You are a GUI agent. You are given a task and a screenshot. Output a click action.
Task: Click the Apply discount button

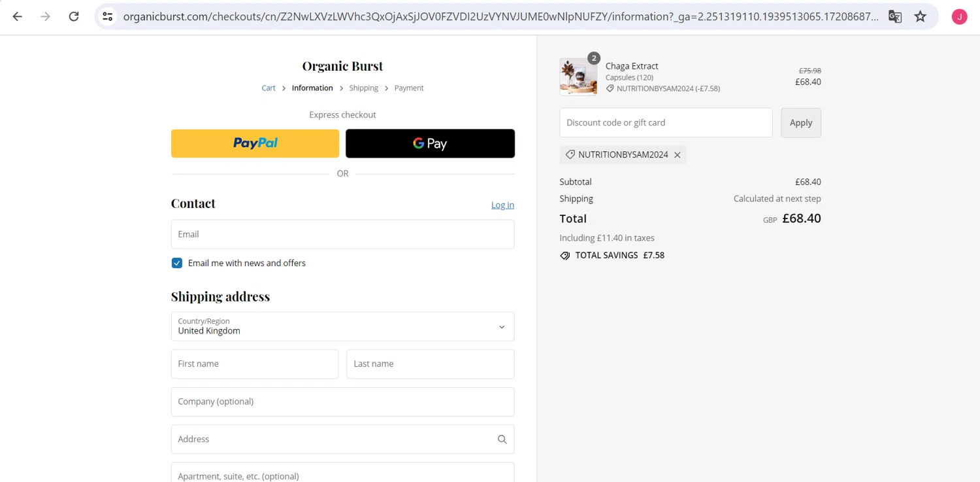pyautogui.click(x=801, y=122)
